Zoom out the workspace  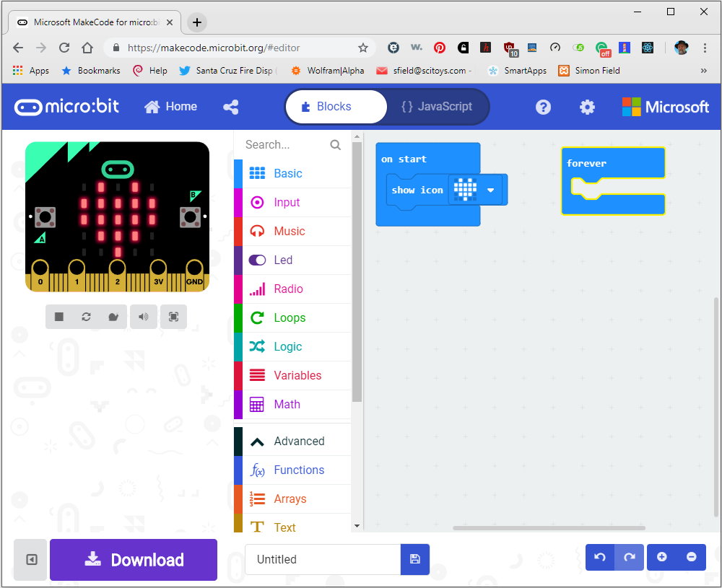click(x=691, y=557)
